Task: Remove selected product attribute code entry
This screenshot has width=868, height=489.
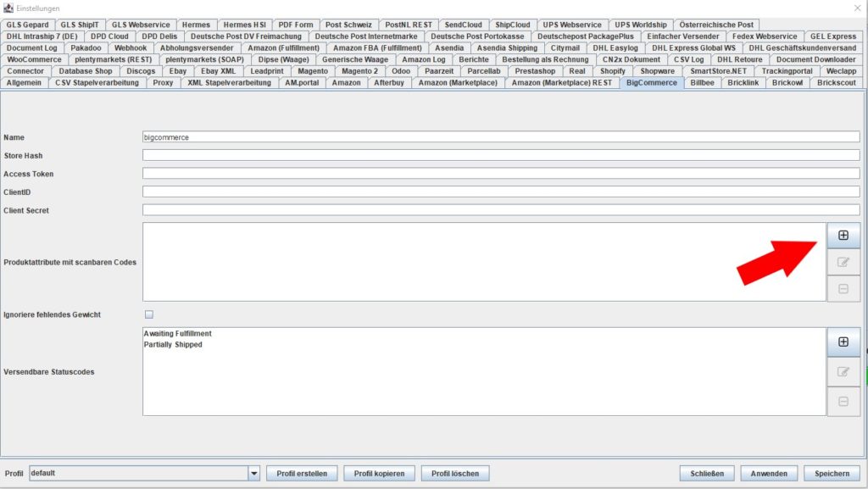Action: point(843,289)
